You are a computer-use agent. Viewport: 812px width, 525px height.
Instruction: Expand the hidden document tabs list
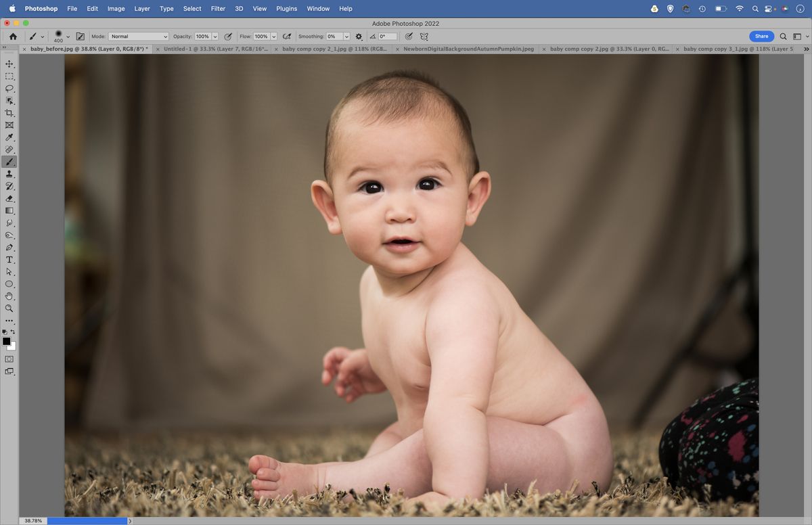(806, 49)
